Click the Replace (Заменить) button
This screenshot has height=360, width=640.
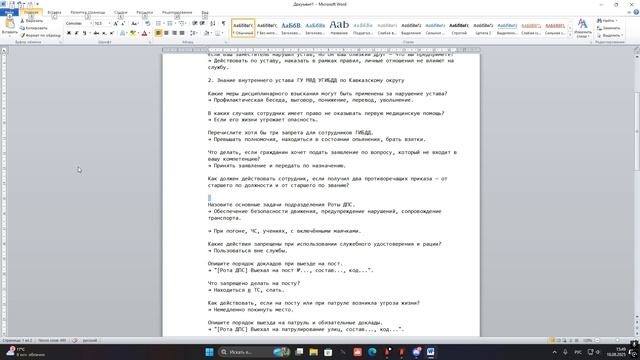pos(609,28)
